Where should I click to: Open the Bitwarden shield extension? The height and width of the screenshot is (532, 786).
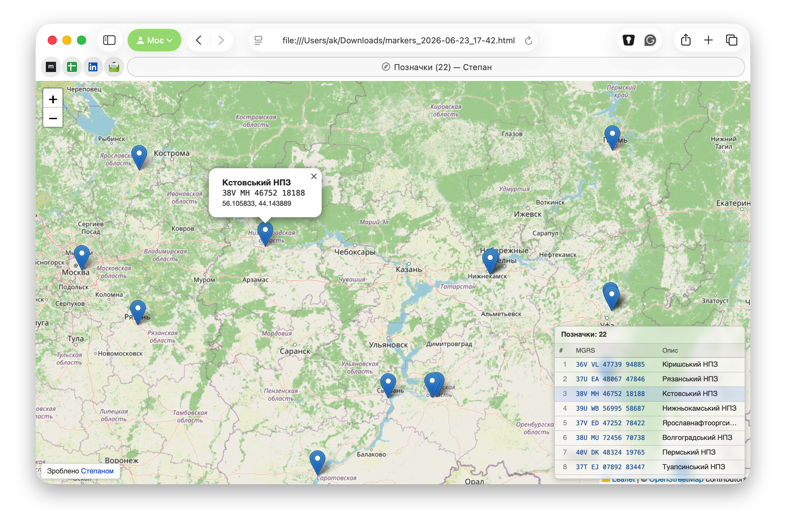[x=628, y=40]
